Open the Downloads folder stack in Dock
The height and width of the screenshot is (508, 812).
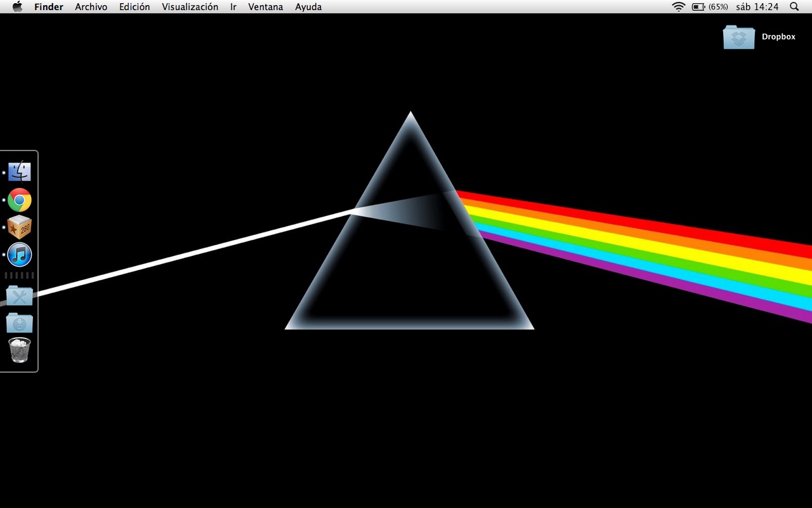pos(20,323)
